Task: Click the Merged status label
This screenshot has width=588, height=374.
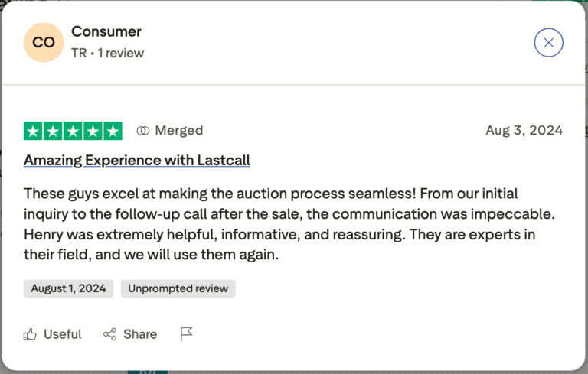Action: 178,131
